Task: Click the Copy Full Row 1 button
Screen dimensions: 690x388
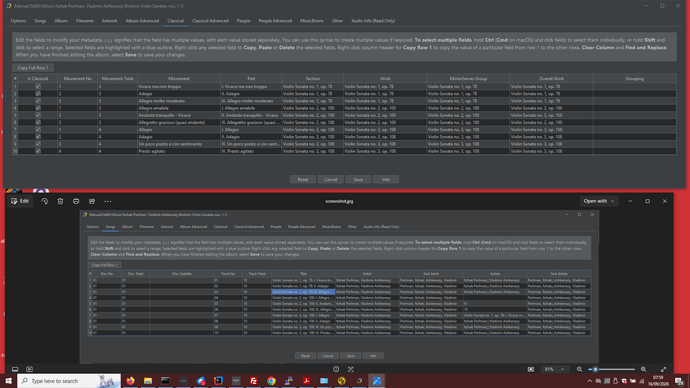Action: 33,68
